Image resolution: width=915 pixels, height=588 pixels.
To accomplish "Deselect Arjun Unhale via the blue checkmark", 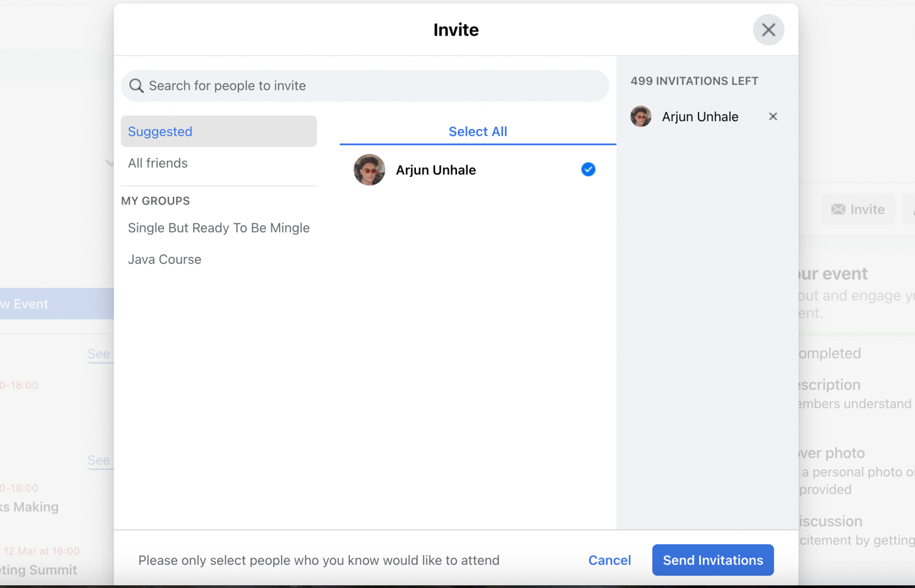I will (x=588, y=170).
